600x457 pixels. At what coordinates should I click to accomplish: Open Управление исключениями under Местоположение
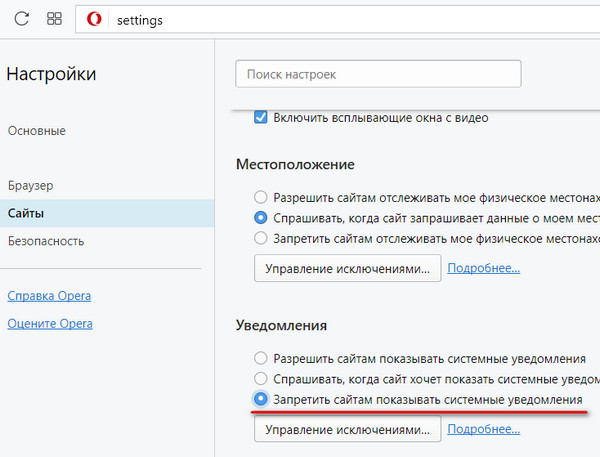coord(347,268)
